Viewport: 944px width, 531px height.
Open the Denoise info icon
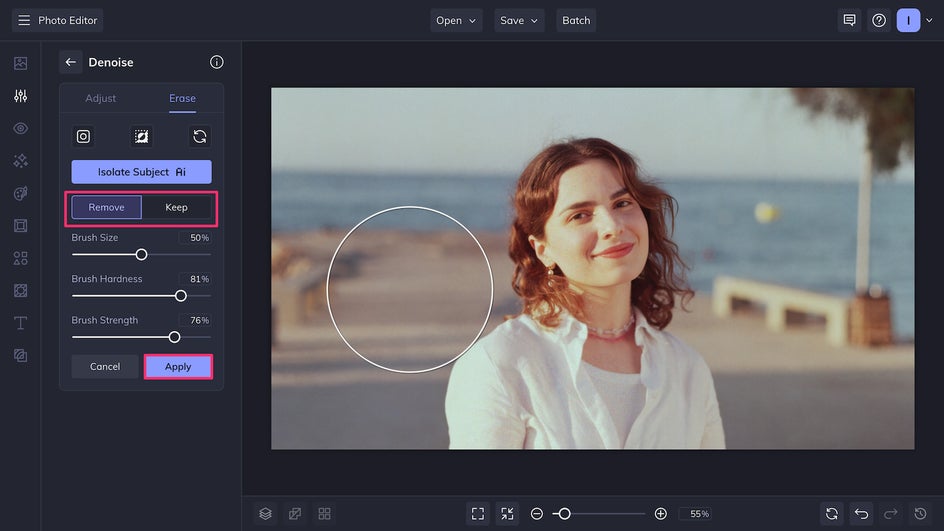pos(217,62)
